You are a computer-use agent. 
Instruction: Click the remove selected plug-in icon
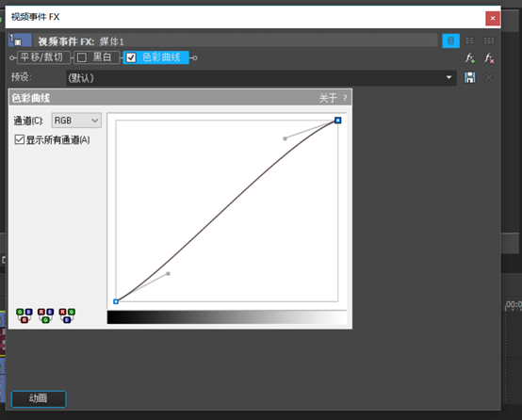(x=489, y=58)
